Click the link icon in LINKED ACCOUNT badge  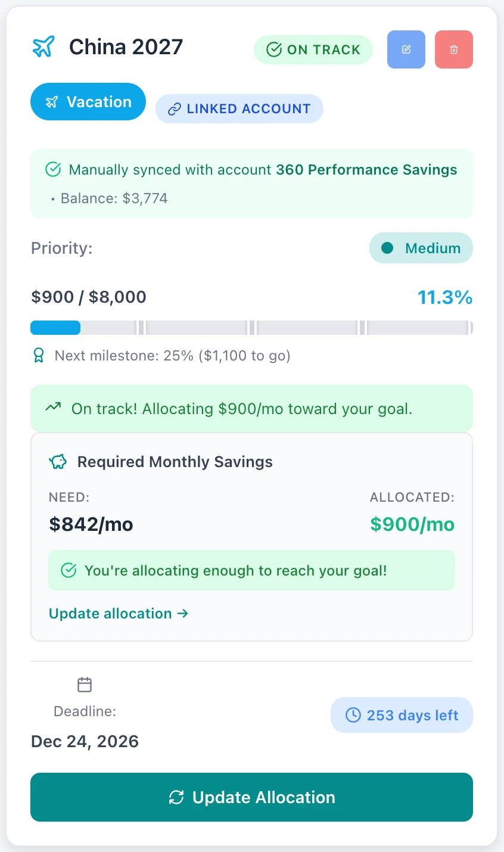click(175, 109)
